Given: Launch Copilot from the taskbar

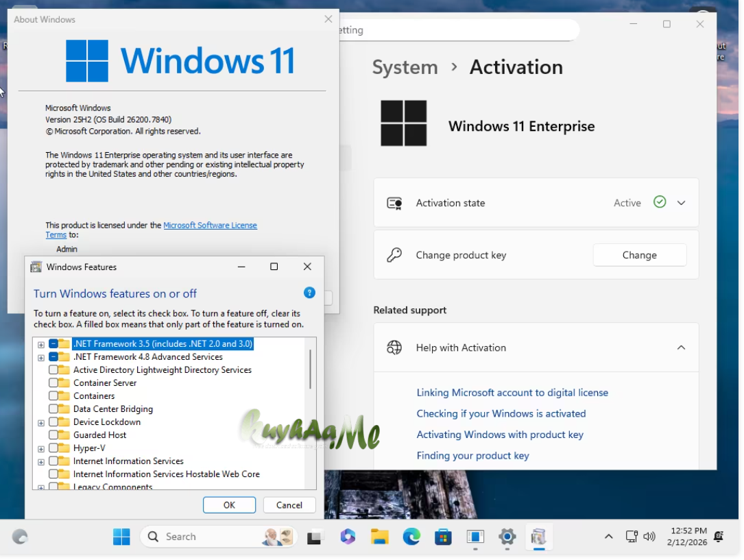Looking at the screenshot, I should [348, 537].
